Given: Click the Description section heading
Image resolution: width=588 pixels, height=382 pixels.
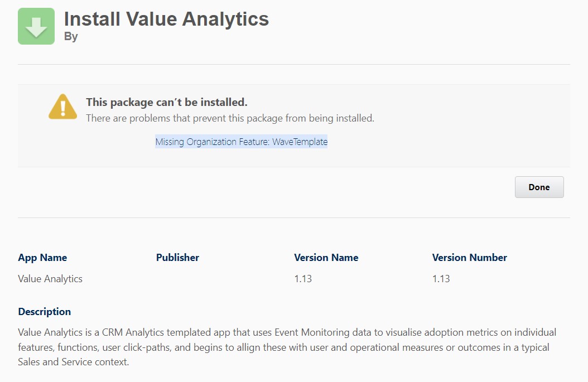Looking at the screenshot, I should 45,312.
